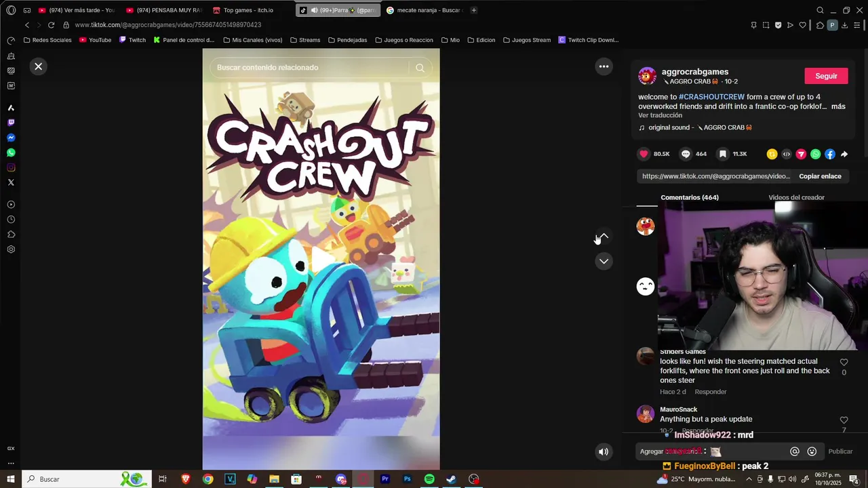Open Steam from the taskbar
The height and width of the screenshot is (488, 868).
[x=451, y=479]
